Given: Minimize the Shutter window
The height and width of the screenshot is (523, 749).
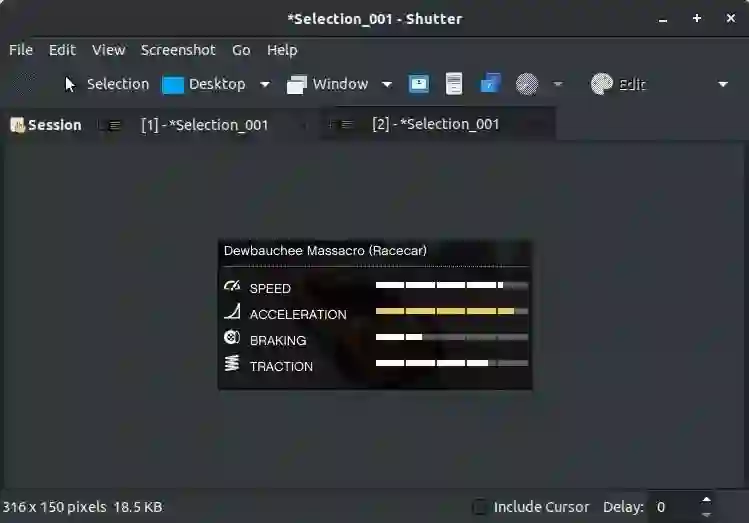Looking at the screenshot, I should 663,20.
